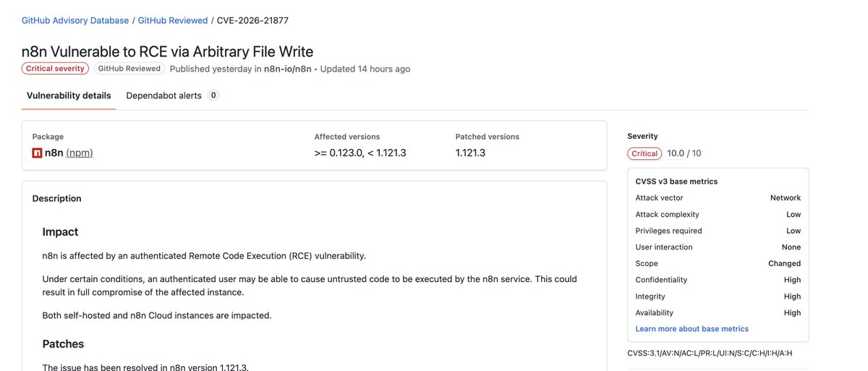The width and height of the screenshot is (868, 371).
Task: Click the patched version 1.121.3 value
Action: [470, 153]
